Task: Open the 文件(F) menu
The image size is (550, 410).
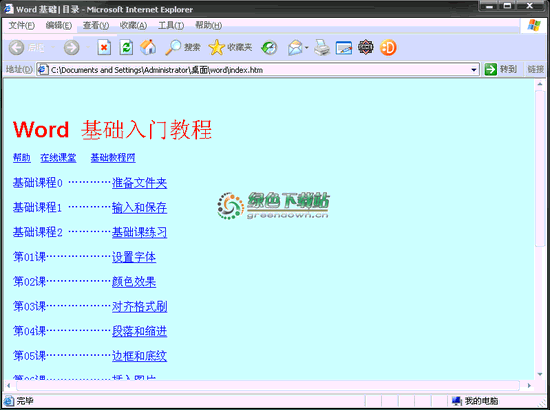Action: click(21, 25)
